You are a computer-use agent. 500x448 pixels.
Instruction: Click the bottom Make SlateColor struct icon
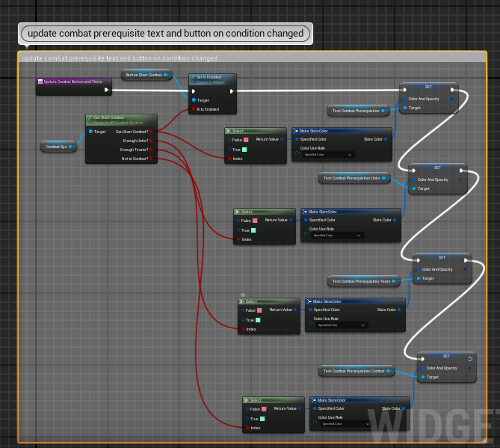click(x=313, y=400)
